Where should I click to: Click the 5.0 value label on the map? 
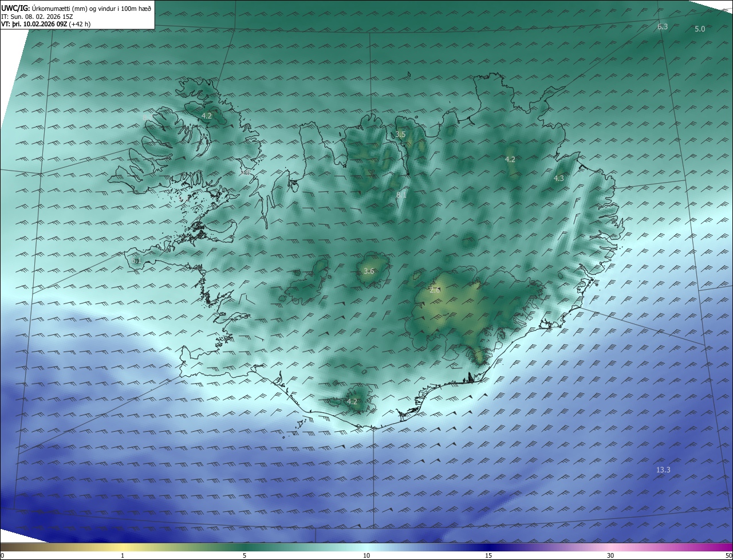700,29
